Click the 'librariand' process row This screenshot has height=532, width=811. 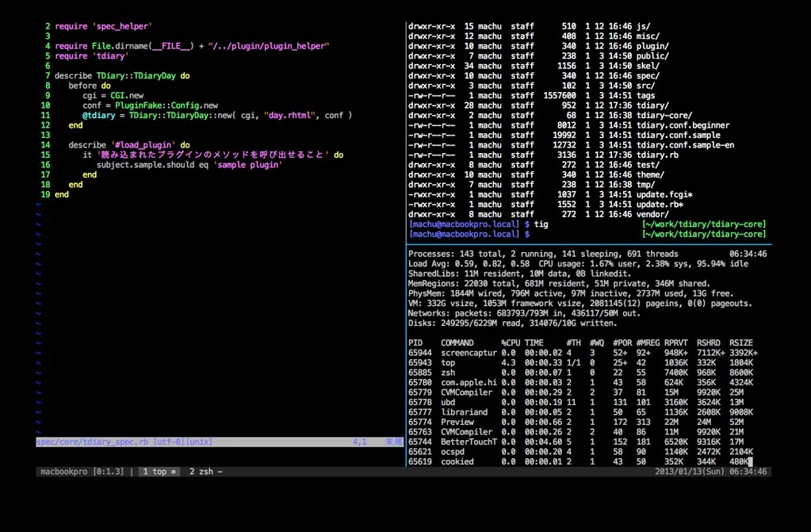point(580,412)
